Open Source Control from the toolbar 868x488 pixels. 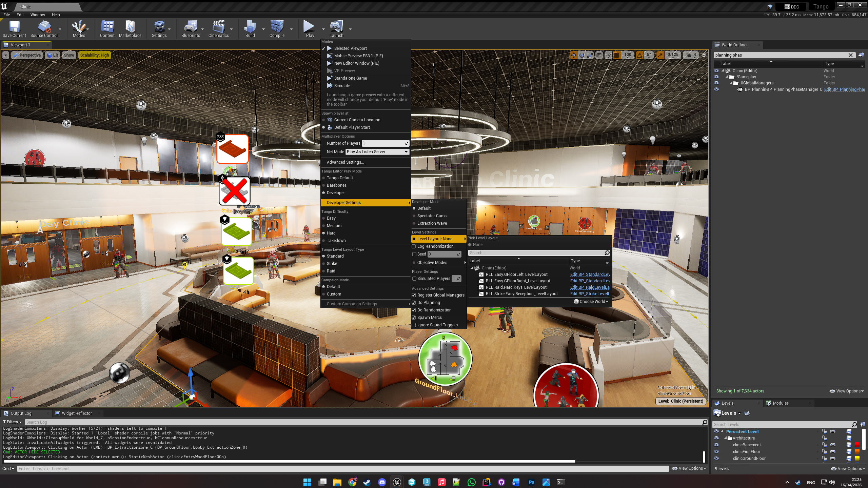(x=44, y=28)
